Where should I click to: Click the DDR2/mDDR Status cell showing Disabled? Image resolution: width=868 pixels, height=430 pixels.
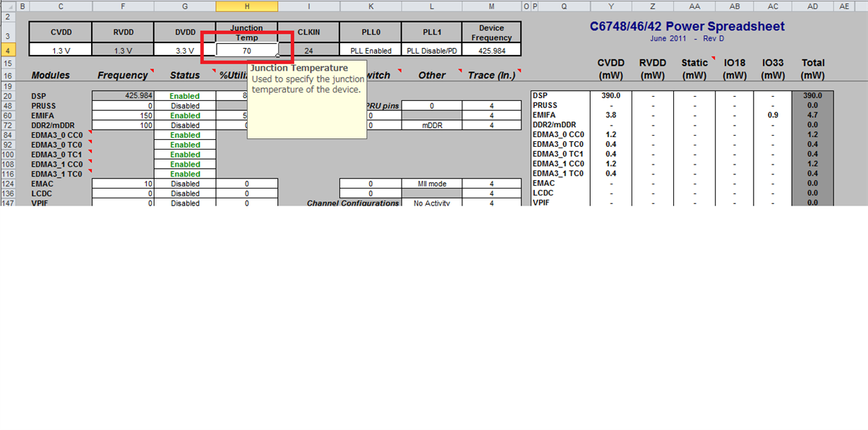(185, 125)
